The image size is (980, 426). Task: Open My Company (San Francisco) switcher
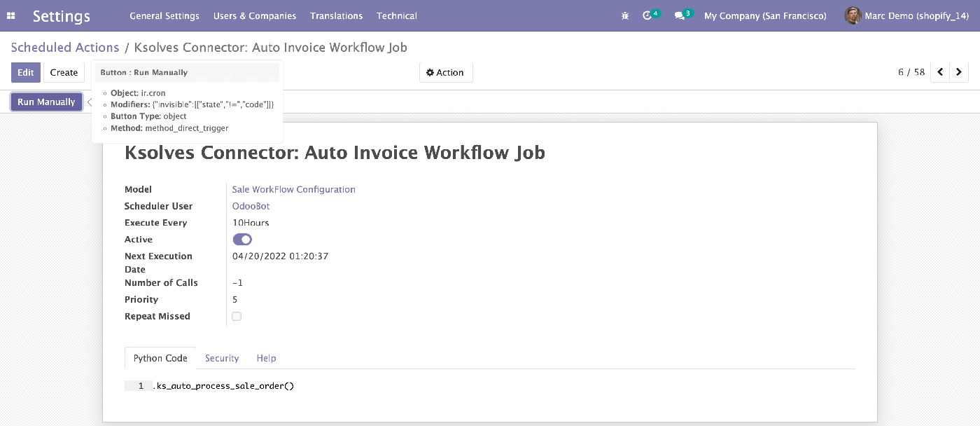point(765,15)
